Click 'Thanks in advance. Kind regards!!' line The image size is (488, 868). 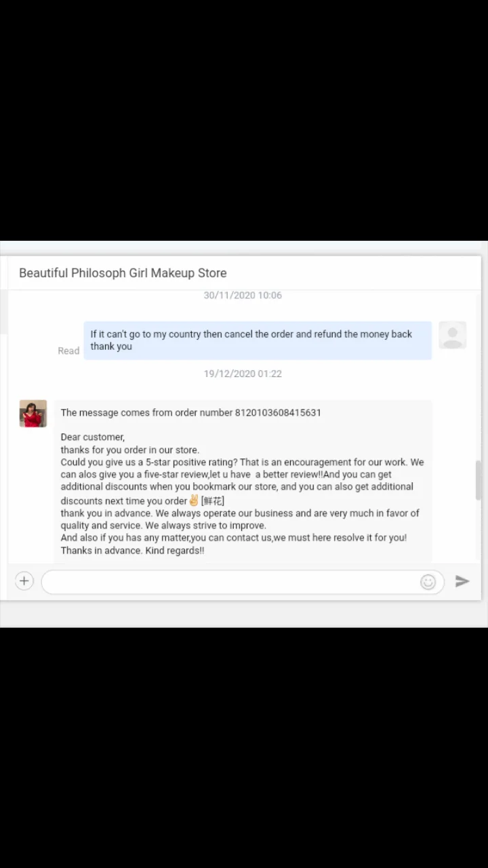tap(132, 551)
